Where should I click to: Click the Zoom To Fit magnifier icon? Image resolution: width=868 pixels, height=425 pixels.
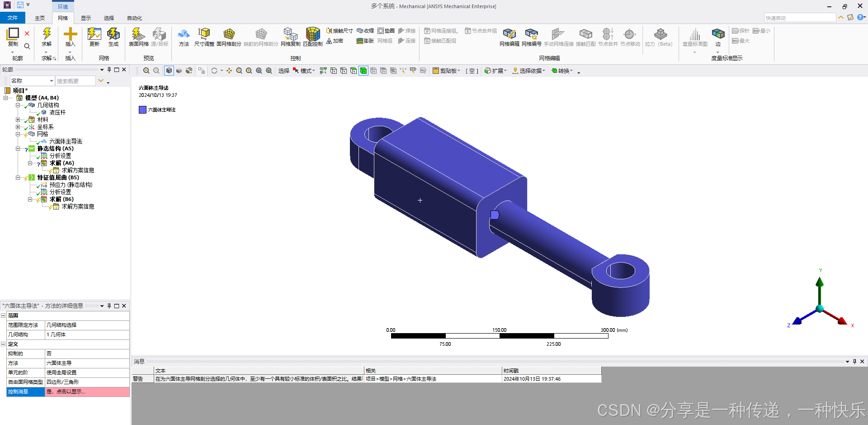[259, 71]
